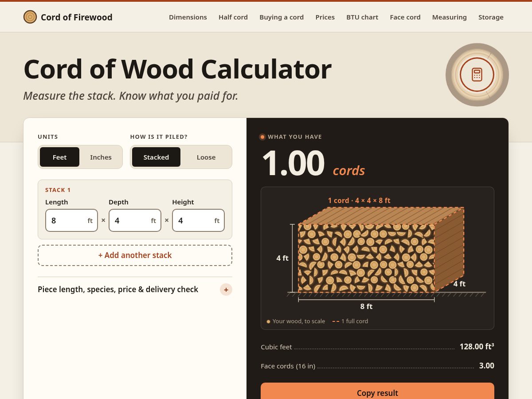Choose the Loose pile option
Screen dimensions: 532x399
point(206,157)
